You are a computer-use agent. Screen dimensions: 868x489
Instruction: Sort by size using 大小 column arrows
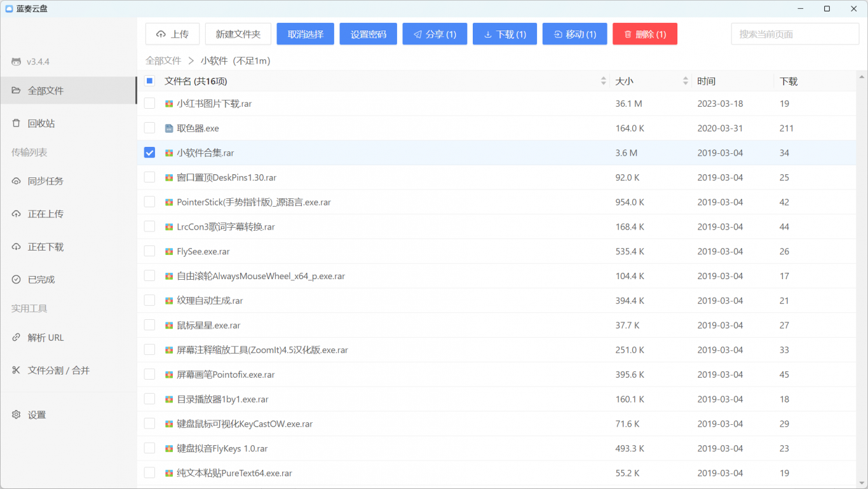(685, 81)
